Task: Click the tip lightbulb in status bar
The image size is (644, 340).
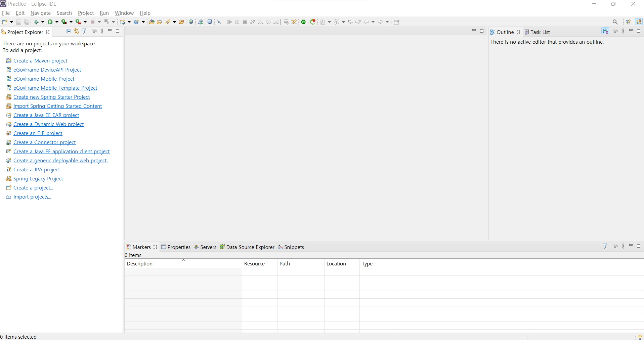Action: coord(640,337)
